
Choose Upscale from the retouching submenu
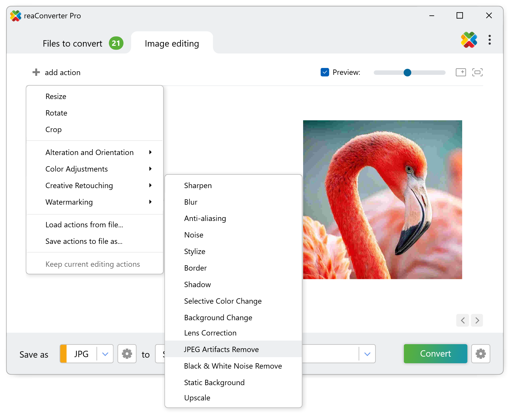pyautogui.click(x=197, y=398)
